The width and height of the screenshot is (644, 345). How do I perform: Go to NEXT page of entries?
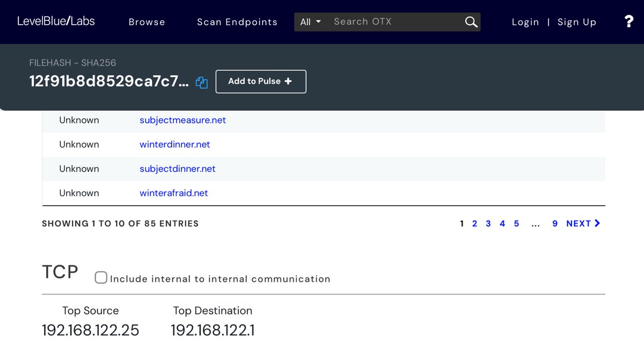point(583,224)
